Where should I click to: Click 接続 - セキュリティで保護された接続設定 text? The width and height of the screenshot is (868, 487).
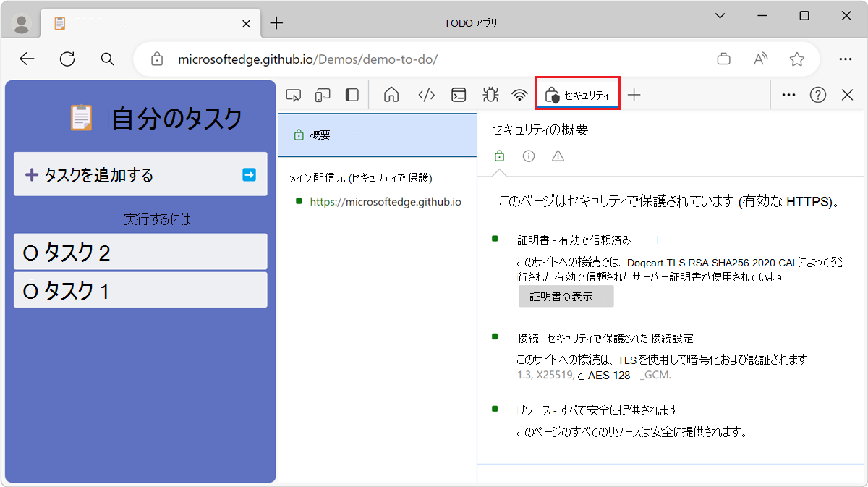(605, 338)
